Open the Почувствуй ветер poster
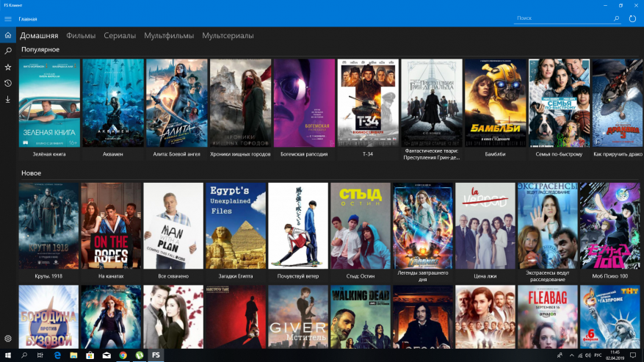 click(298, 225)
